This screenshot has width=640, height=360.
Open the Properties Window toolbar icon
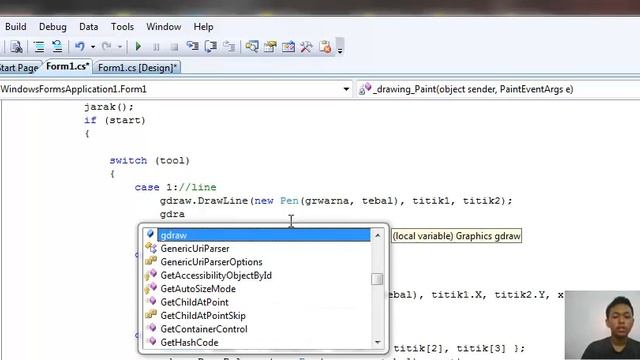(x=270, y=47)
